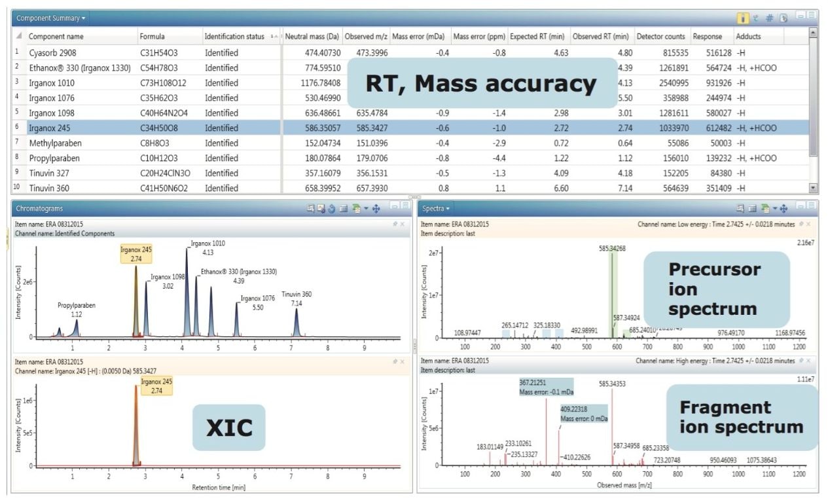
Task: Click the Irganox 1076 peak label at 5.50
Action: (x=259, y=302)
